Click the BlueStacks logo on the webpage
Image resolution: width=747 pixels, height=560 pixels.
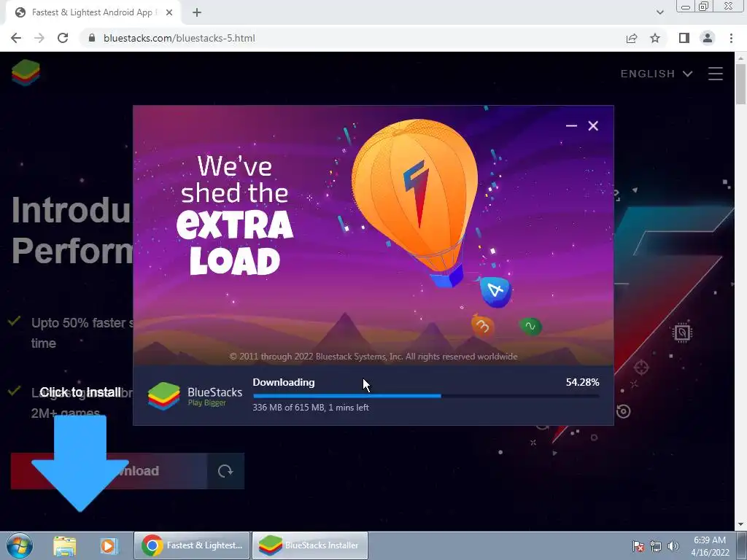coord(26,73)
